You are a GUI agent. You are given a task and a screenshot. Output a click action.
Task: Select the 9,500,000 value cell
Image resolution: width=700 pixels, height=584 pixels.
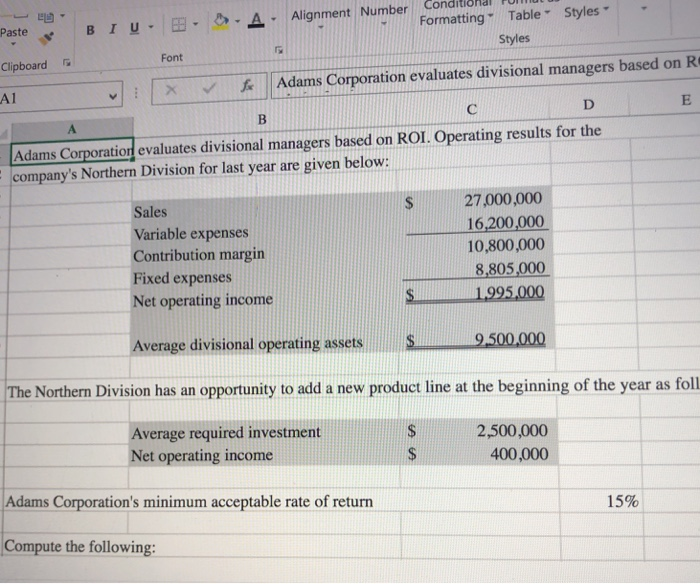point(510,339)
